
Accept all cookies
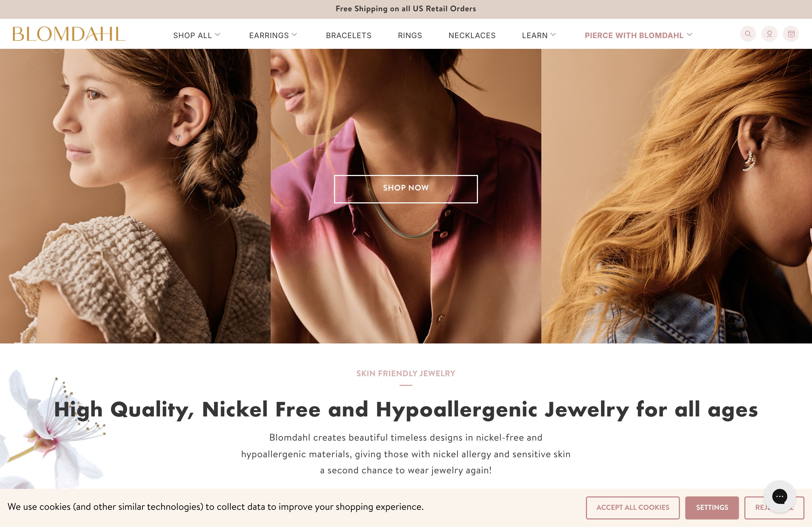pos(633,508)
